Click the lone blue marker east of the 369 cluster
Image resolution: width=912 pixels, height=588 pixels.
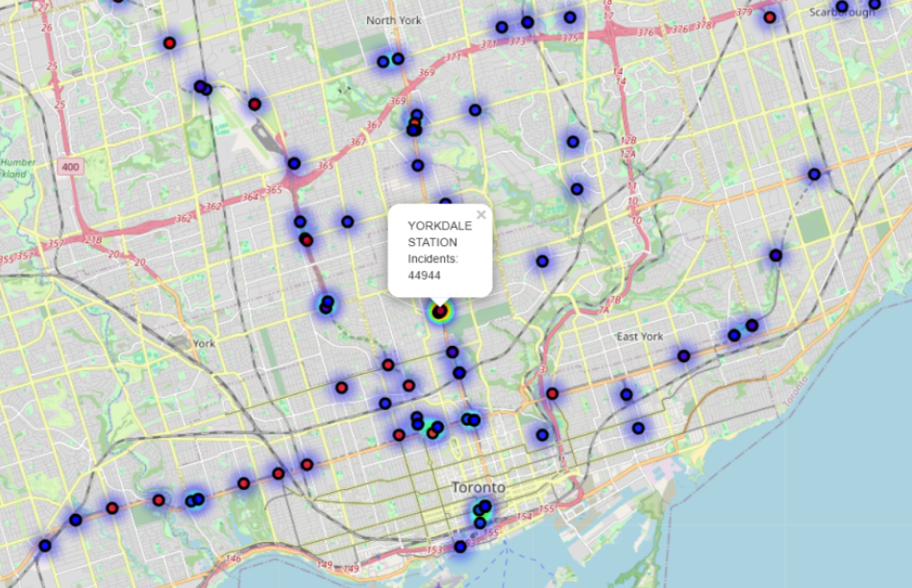tap(475, 110)
